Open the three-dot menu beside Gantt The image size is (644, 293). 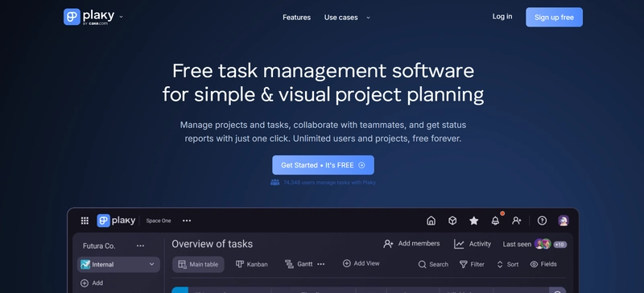321,264
